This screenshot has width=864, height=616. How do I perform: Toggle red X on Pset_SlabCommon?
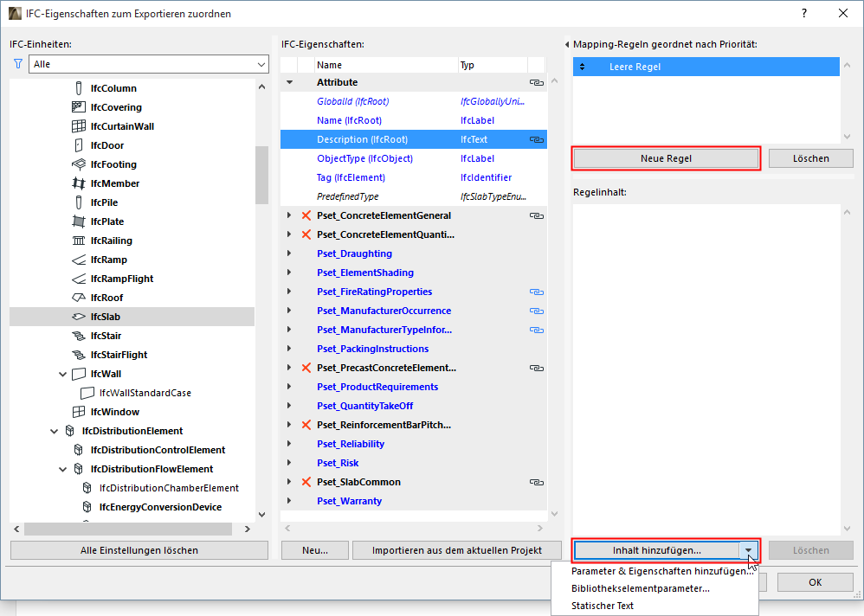click(x=306, y=482)
